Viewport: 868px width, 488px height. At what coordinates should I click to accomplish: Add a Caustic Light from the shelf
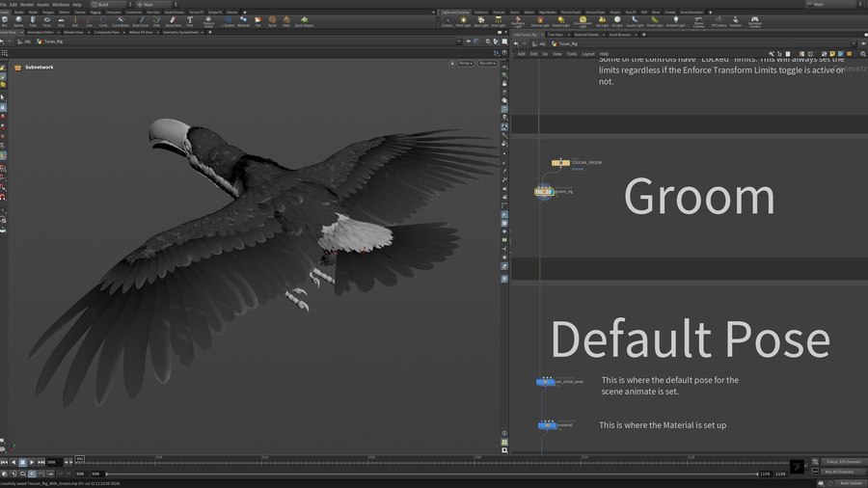click(x=635, y=21)
